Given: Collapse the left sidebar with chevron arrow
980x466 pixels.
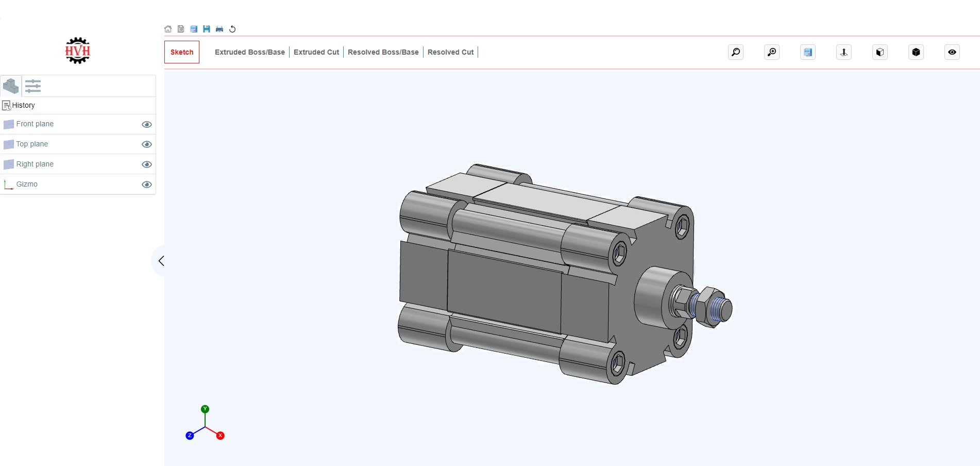Looking at the screenshot, I should click(161, 261).
